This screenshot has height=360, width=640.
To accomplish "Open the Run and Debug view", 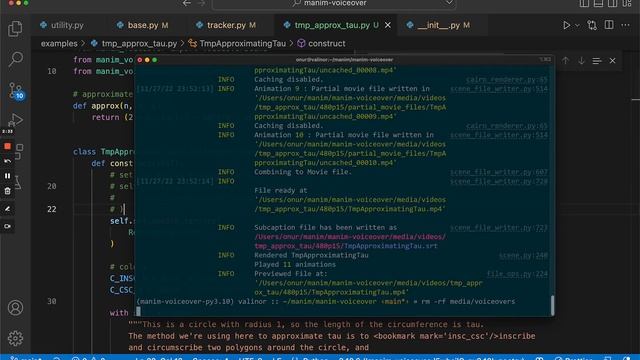I will (16, 119).
